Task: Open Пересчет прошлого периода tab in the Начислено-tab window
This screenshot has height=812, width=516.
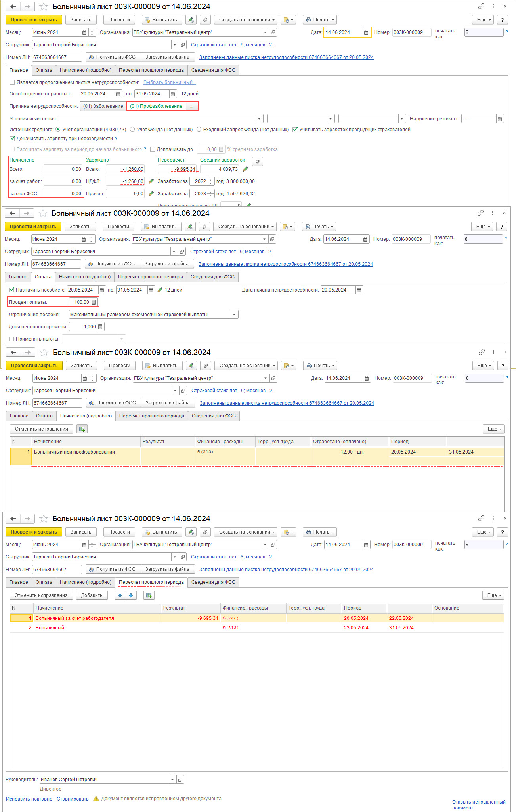Action: pos(152,416)
